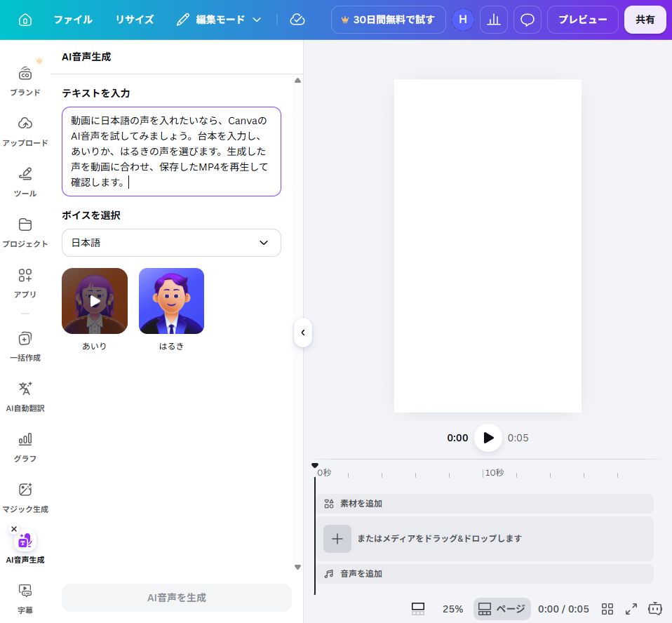Open the アップロード sidebar panel
672x623 pixels.
(x=25, y=131)
